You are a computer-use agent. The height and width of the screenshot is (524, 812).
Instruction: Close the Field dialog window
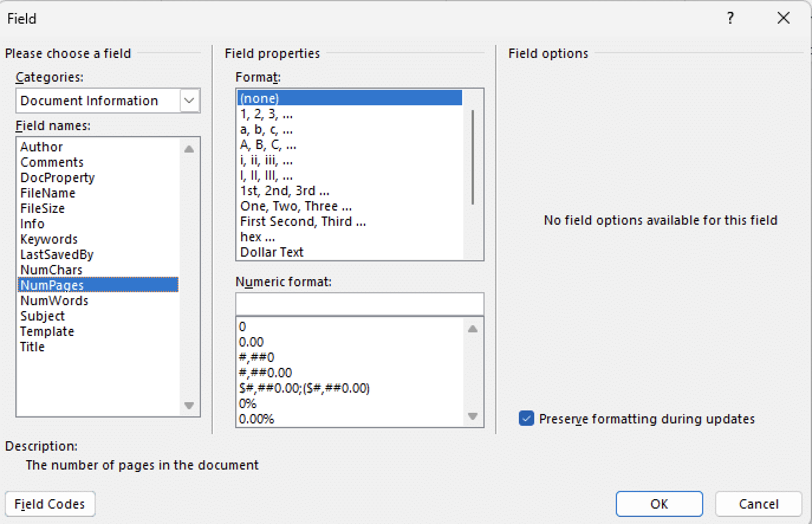pyautogui.click(x=783, y=18)
